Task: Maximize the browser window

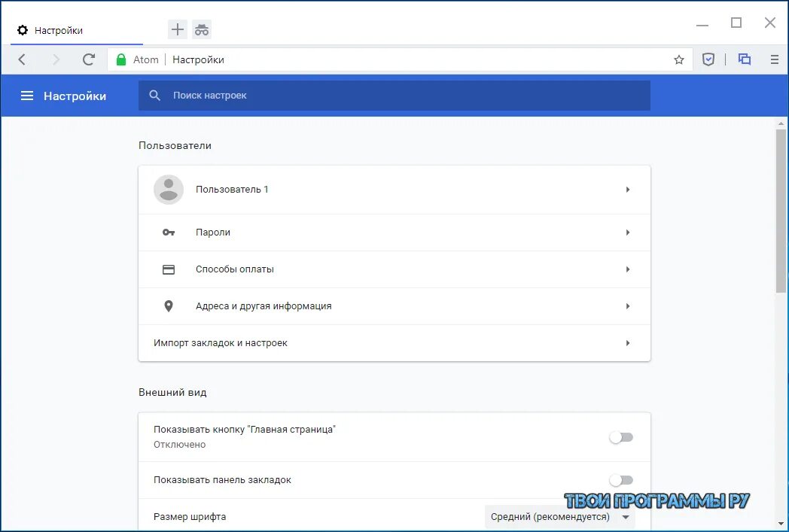Action: (736, 23)
